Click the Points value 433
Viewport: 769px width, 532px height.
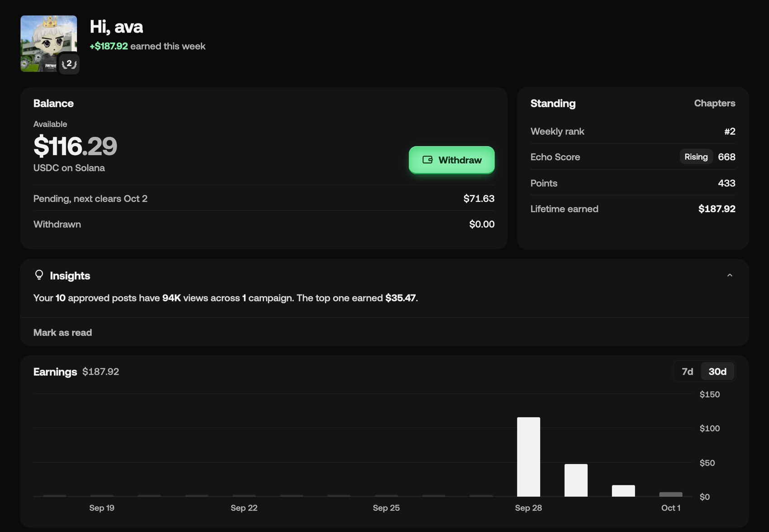tap(726, 183)
